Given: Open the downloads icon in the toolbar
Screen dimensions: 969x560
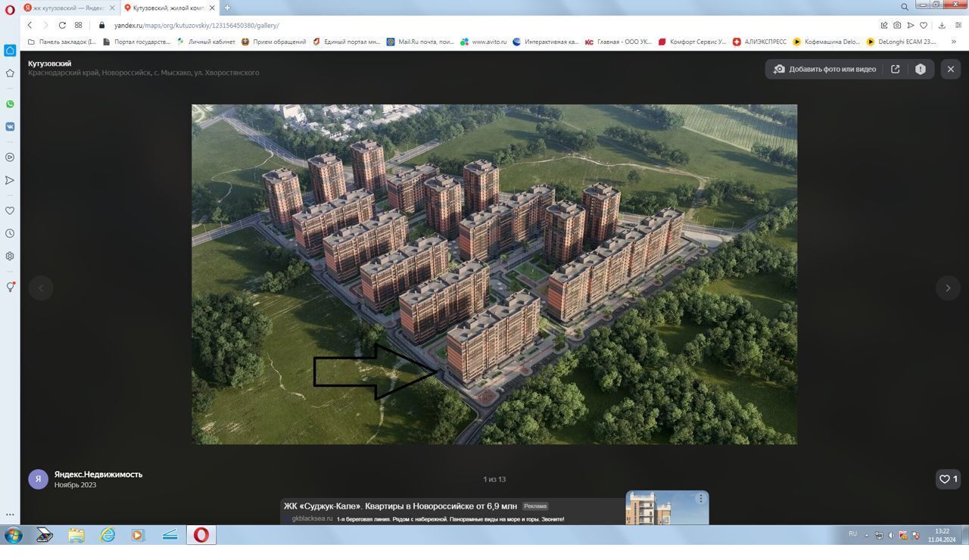Looking at the screenshot, I should coord(942,25).
